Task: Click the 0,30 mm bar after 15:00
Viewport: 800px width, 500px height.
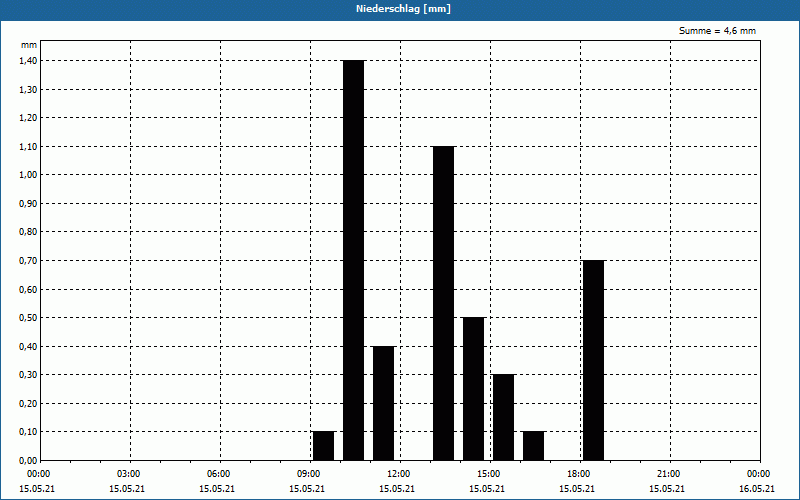Action: 504,417
